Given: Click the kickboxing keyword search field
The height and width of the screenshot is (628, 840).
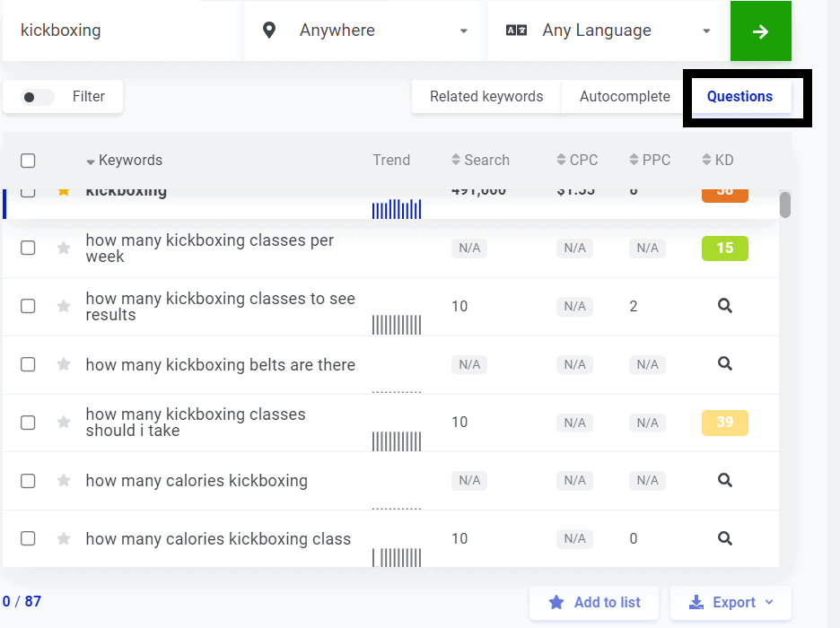Looking at the screenshot, I should point(120,31).
